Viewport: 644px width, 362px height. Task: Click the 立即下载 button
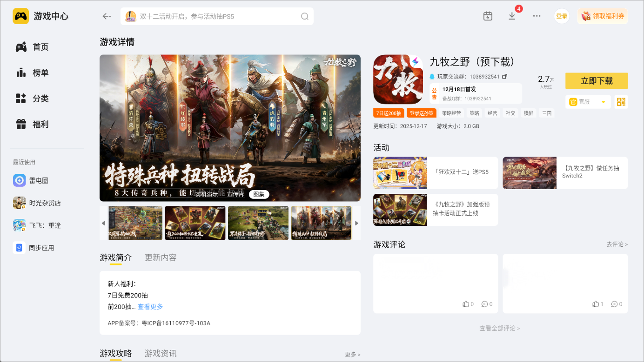pyautogui.click(x=597, y=81)
